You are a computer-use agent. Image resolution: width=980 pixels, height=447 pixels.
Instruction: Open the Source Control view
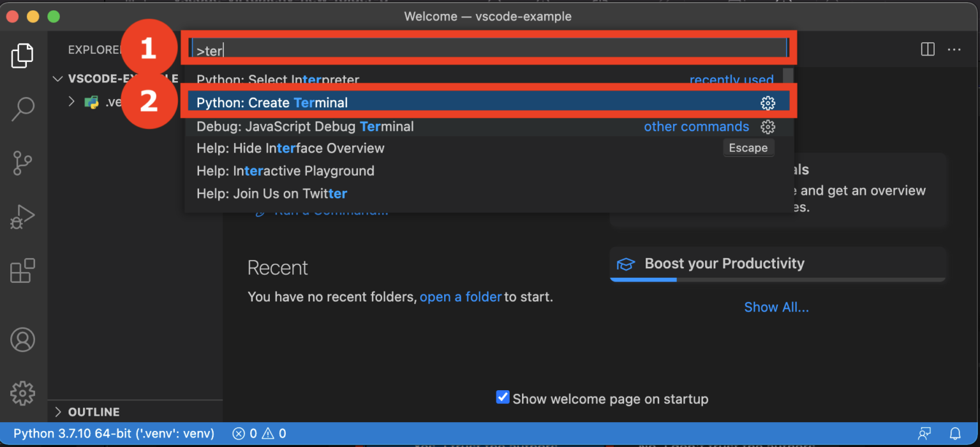click(x=22, y=163)
